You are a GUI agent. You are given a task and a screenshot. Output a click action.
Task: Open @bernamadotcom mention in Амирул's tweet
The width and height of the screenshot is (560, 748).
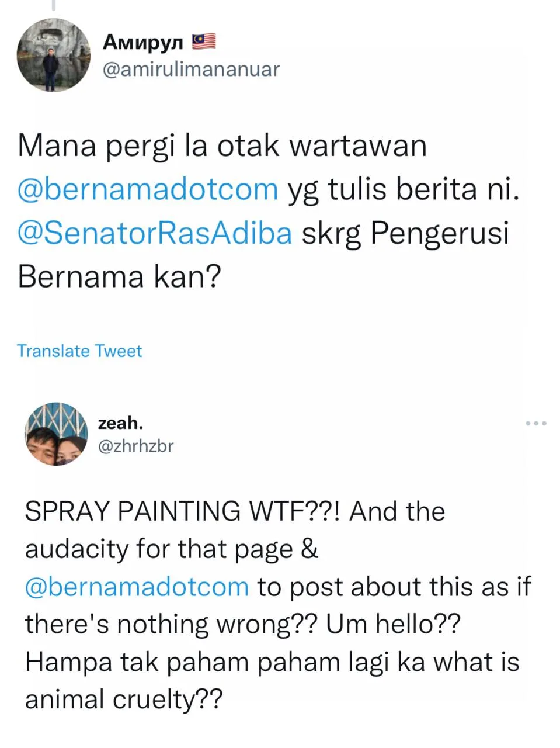[x=148, y=189]
